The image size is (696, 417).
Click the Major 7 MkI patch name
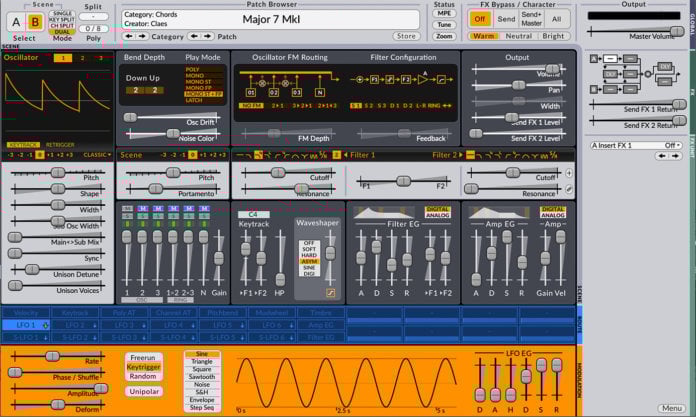pyautogui.click(x=270, y=18)
